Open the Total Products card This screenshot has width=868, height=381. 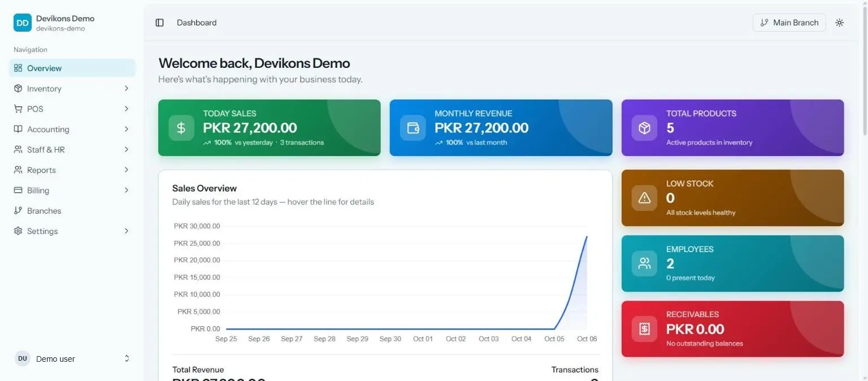click(x=733, y=128)
